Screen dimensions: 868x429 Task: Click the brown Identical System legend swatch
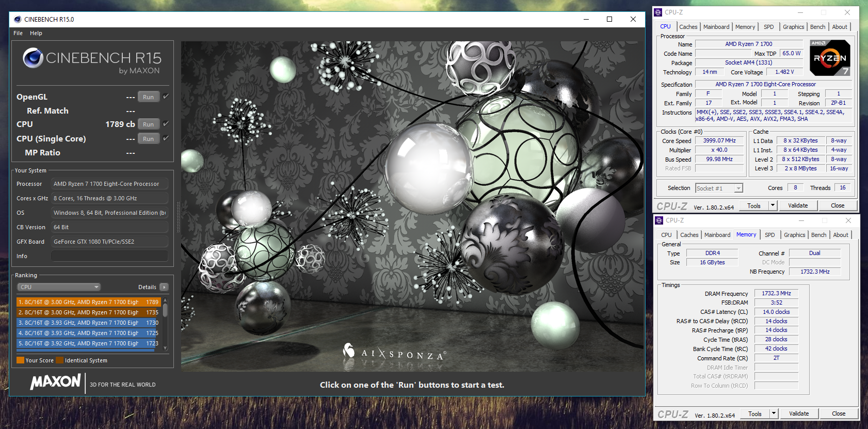(60, 360)
